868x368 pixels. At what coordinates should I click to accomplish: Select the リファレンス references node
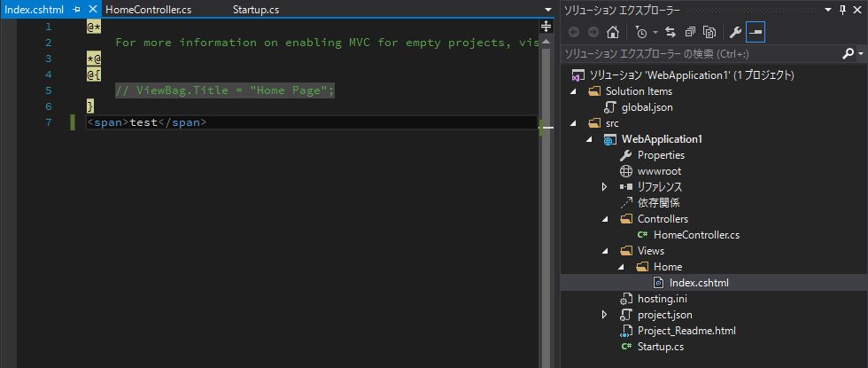pos(660,187)
